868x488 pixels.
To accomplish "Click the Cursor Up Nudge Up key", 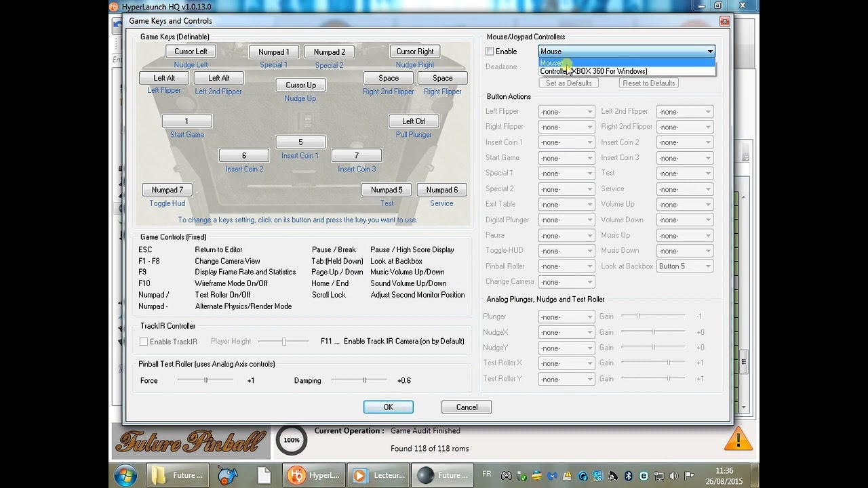I will coord(300,85).
